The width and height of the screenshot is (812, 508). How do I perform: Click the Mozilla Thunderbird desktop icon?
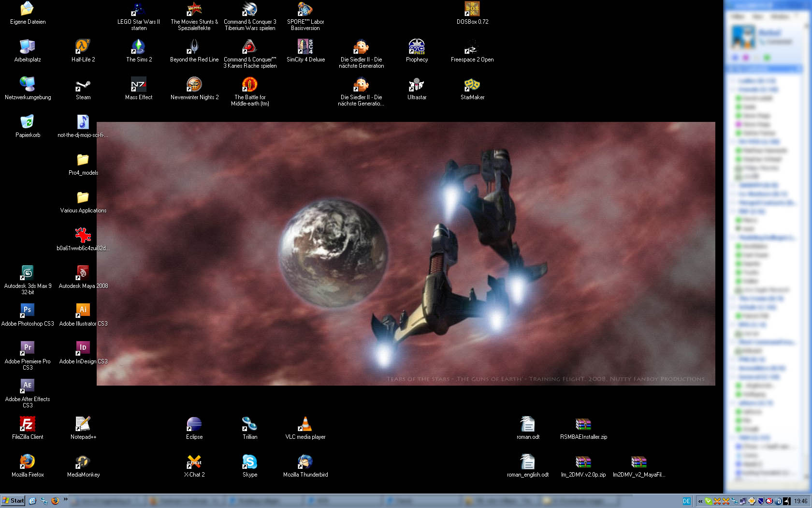point(305,462)
